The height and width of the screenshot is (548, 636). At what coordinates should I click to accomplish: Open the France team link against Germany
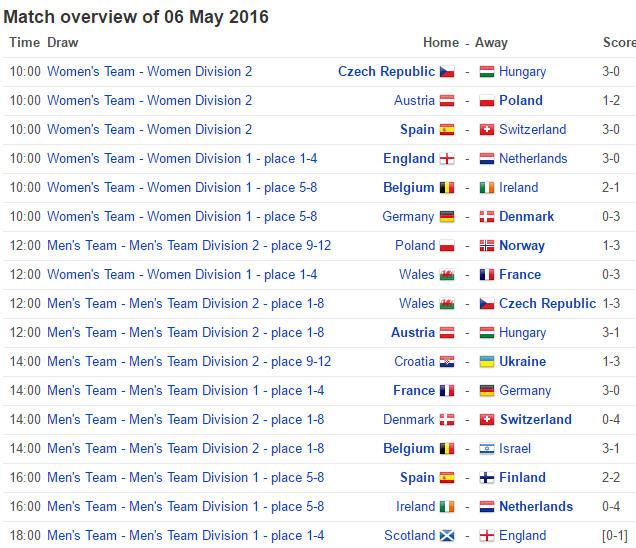[414, 391]
